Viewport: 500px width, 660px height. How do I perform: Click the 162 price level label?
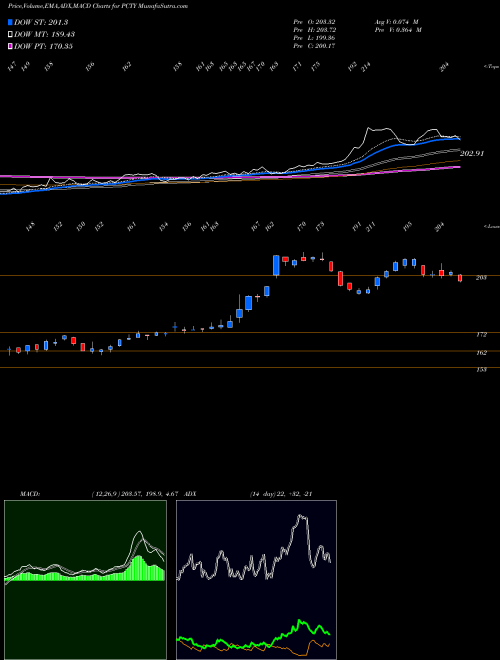481,353
